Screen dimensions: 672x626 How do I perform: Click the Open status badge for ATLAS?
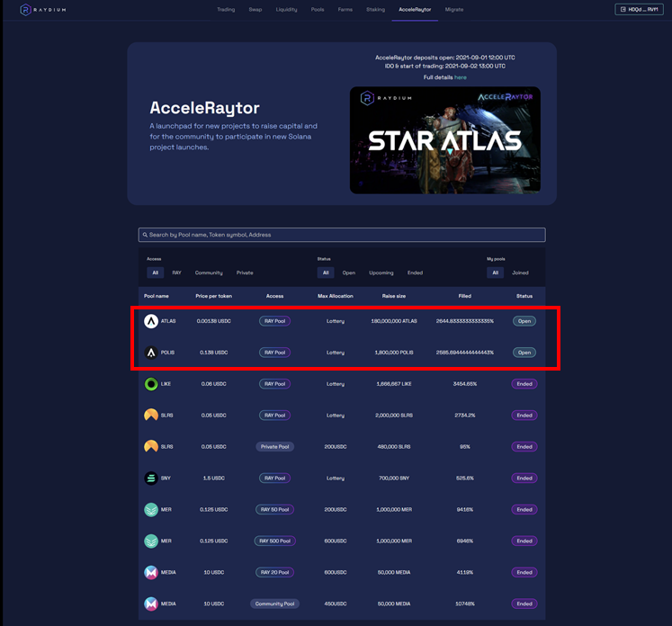pyautogui.click(x=524, y=321)
